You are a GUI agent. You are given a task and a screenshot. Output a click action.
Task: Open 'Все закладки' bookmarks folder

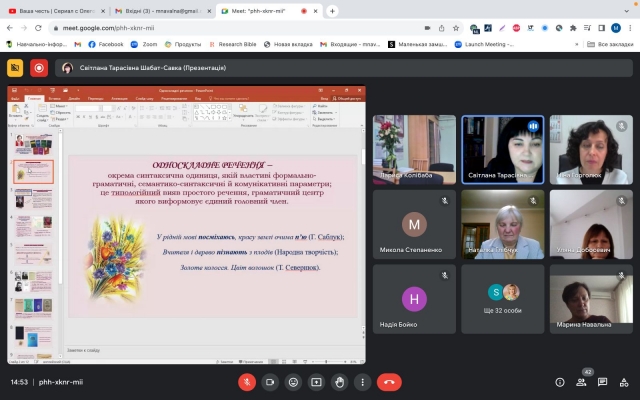610,44
